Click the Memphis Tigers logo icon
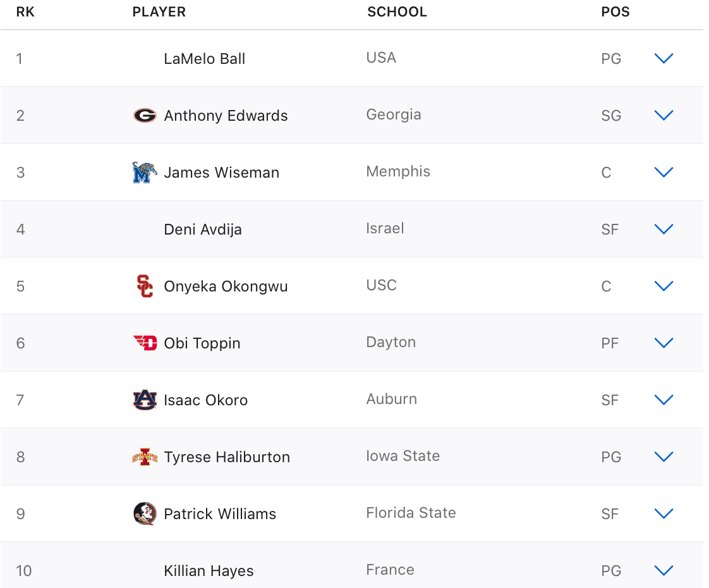Screen dimensions: 709x588 [145, 173]
